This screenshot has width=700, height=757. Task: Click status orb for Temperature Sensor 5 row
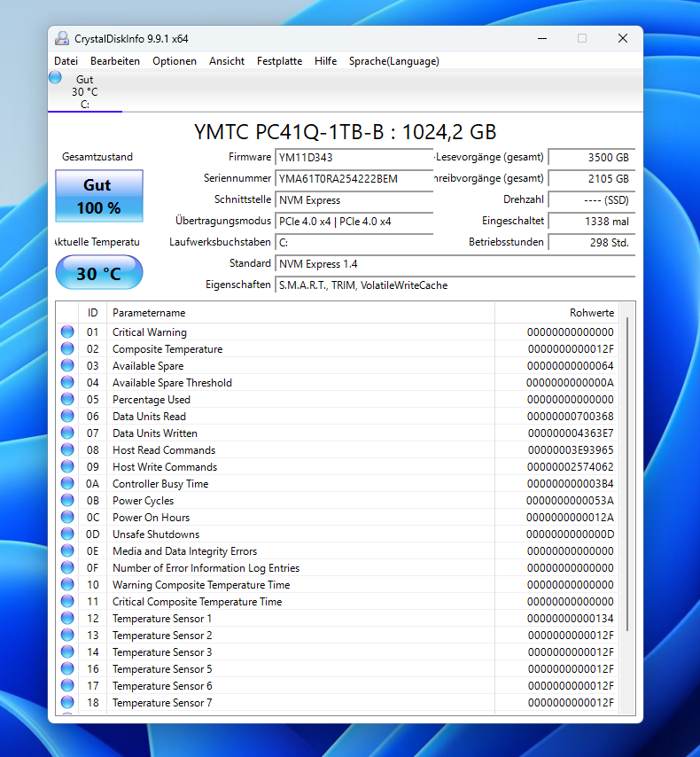tap(67, 668)
